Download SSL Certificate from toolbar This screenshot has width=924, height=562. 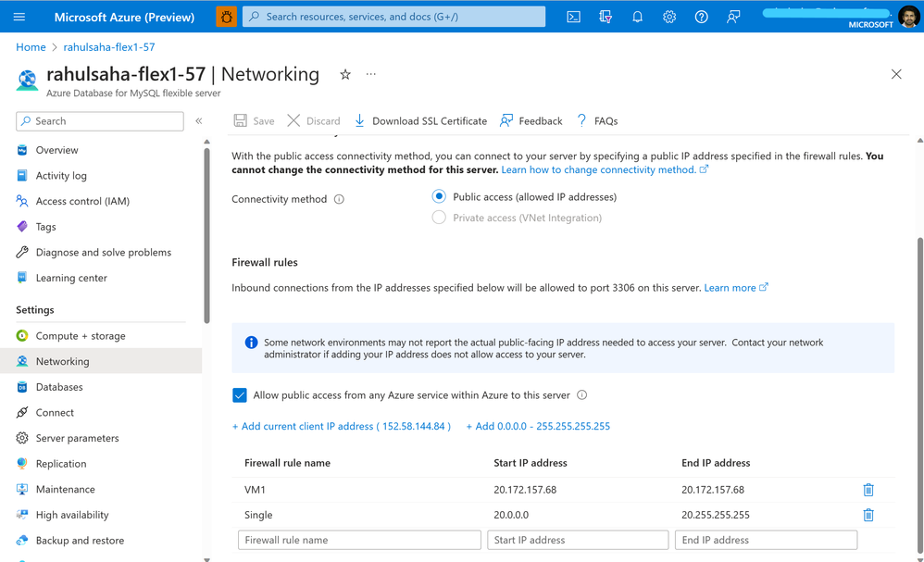[x=420, y=120]
